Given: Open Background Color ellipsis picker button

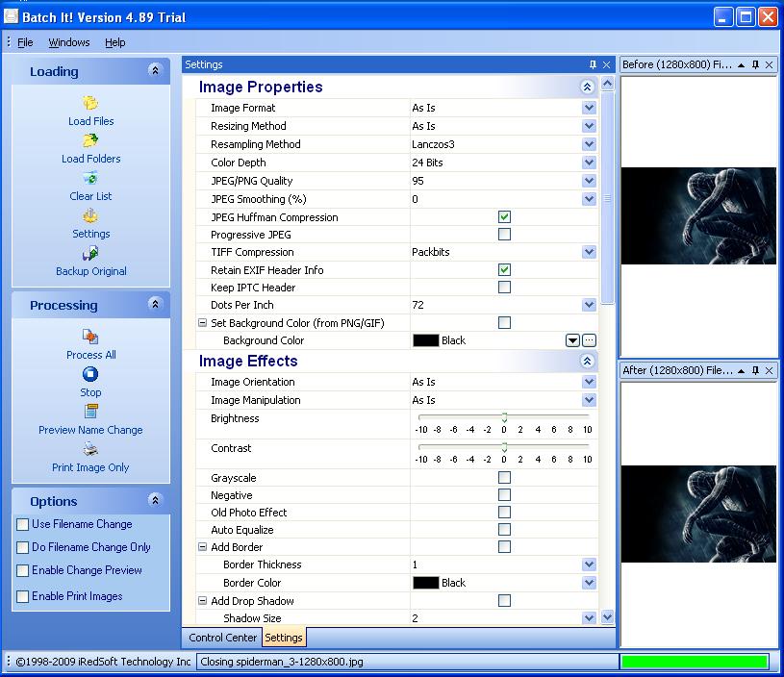Looking at the screenshot, I should 590,340.
